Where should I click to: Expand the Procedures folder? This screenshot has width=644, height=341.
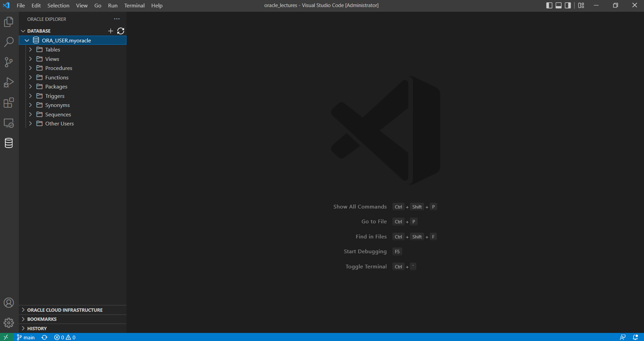pyautogui.click(x=30, y=68)
